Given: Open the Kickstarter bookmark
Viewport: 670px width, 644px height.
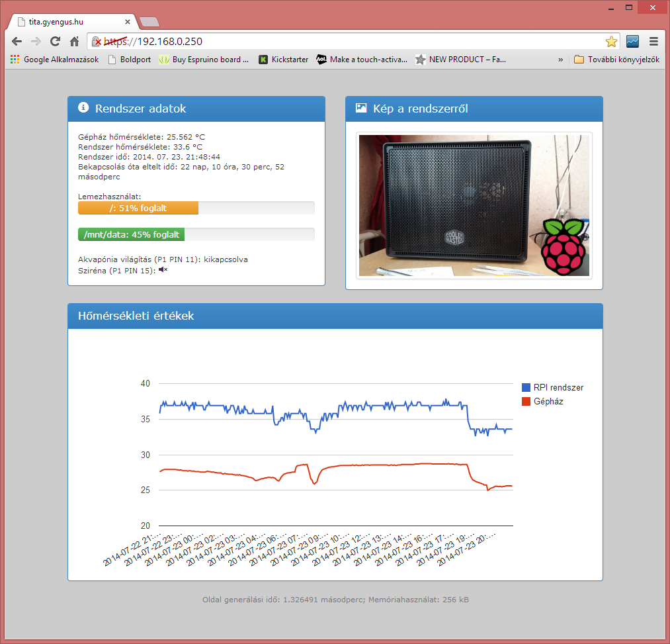Looking at the screenshot, I should coord(284,60).
